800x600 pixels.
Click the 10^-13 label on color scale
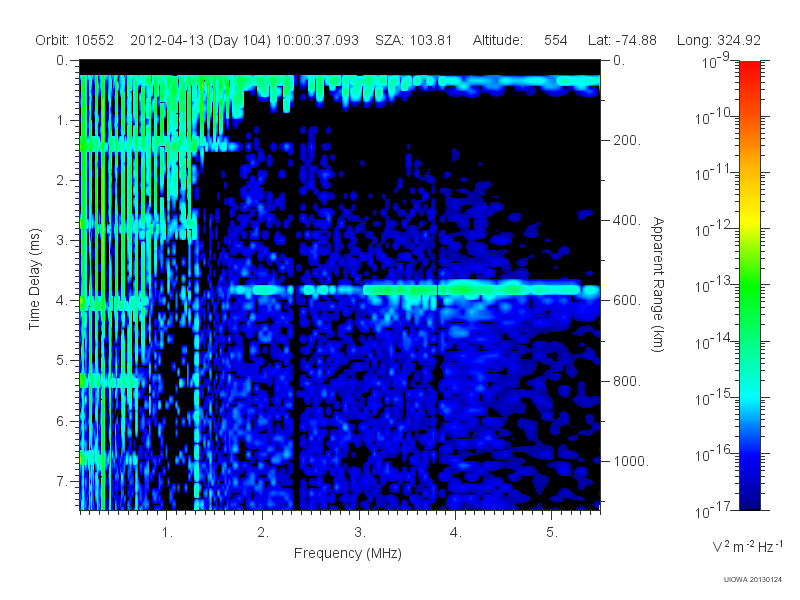(x=714, y=284)
